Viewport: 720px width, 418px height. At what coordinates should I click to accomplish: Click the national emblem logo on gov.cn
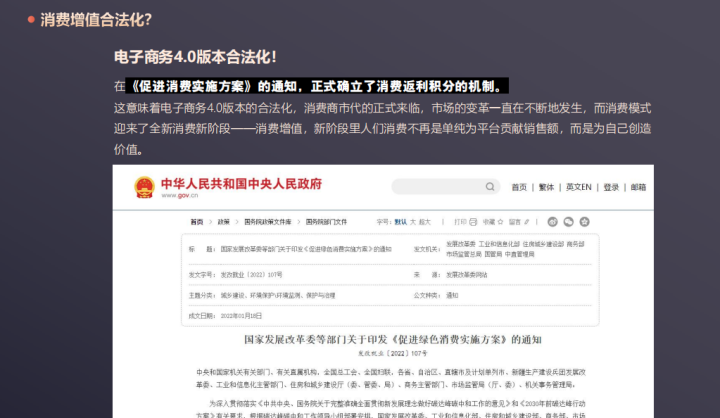[144, 187]
